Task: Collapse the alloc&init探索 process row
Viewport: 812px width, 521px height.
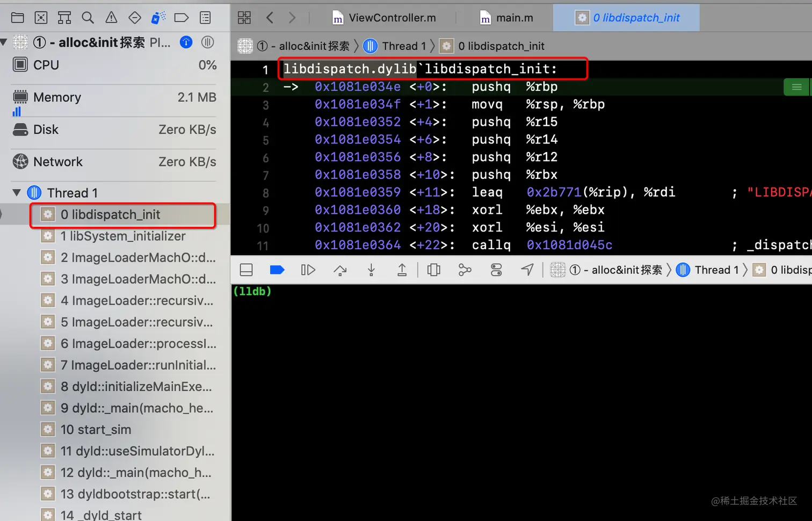Action: (x=4, y=42)
